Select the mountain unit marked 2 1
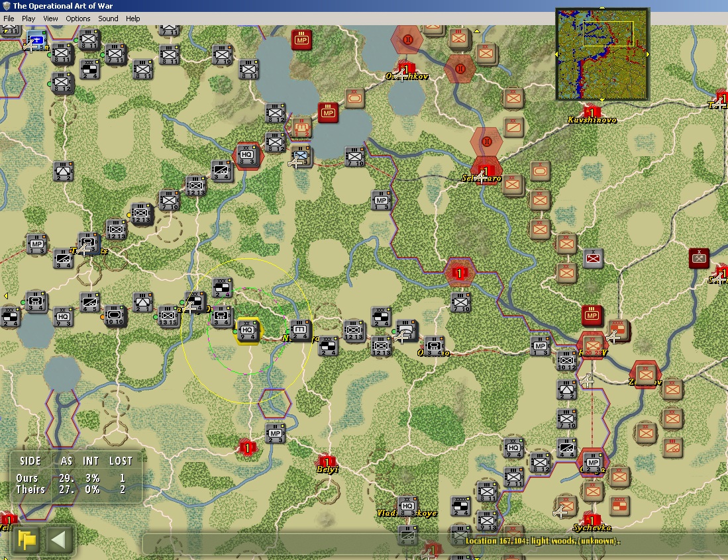 [x=142, y=303]
